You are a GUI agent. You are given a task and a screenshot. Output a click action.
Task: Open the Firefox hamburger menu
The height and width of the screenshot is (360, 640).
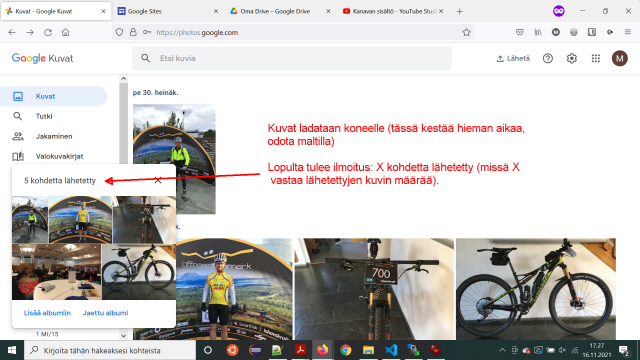628,32
